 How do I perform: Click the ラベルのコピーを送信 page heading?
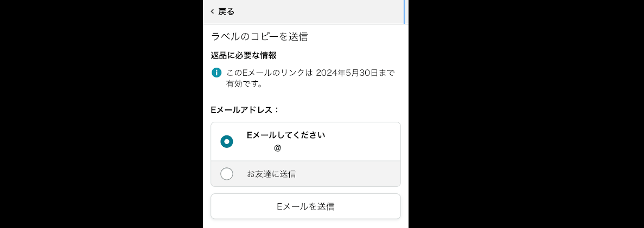[x=259, y=36]
